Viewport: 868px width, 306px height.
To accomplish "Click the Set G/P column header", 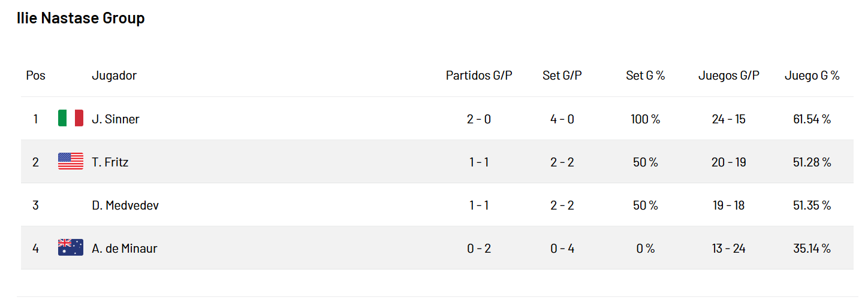I will pyautogui.click(x=562, y=75).
